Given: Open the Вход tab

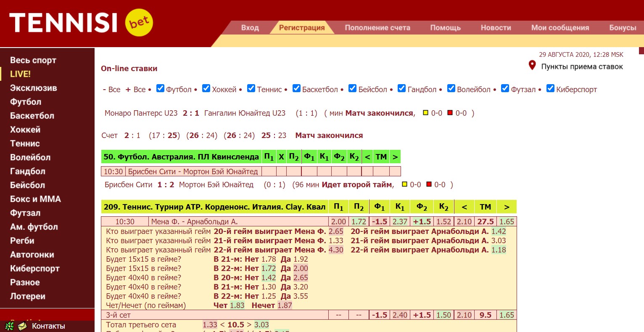Looking at the screenshot, I should click(x=250, y=28).
